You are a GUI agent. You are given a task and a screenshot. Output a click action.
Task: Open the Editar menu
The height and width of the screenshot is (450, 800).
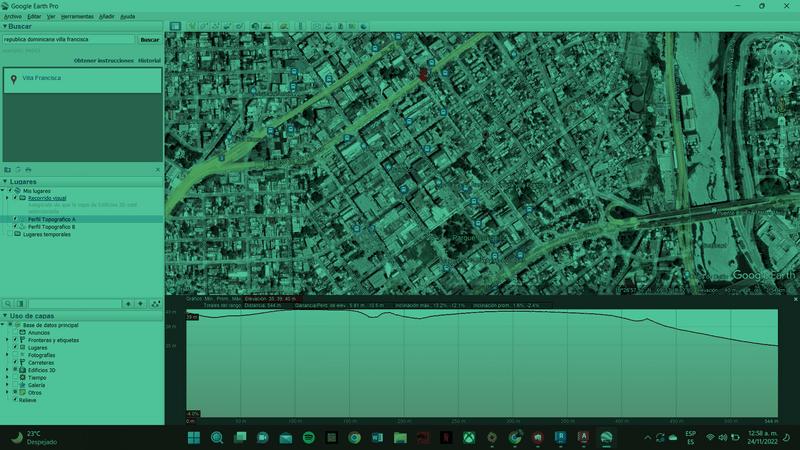point(34,16)
